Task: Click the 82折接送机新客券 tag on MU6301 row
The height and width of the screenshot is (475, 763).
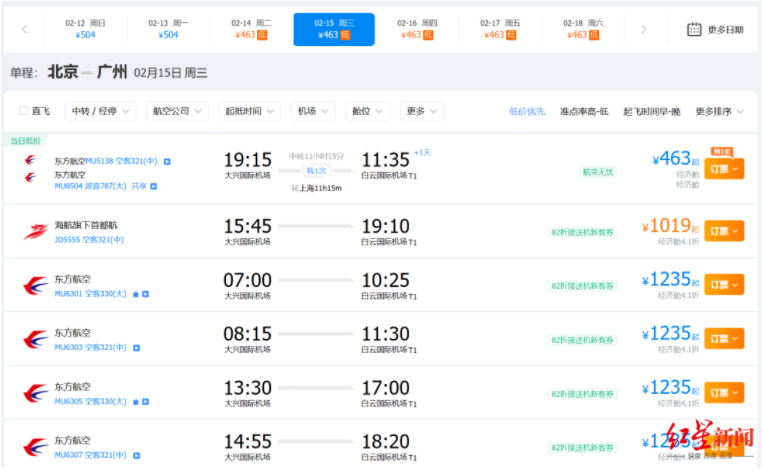Action: pos(582,286)
